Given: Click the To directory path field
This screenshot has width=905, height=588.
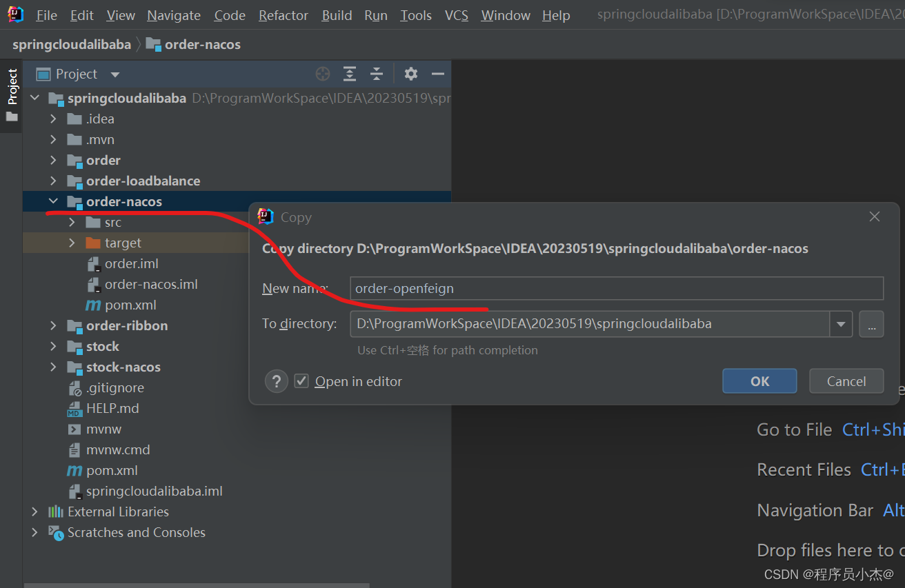Looking at the screenshot, I should click(590, 324).
